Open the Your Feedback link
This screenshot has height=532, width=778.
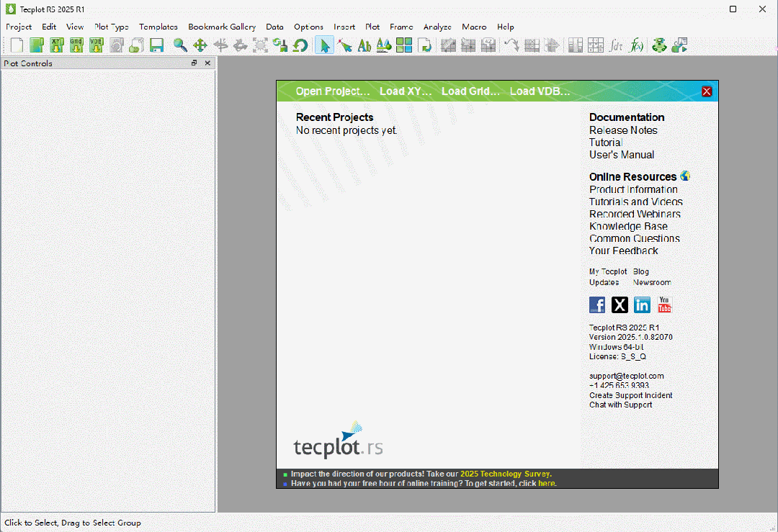[x=623, y=251]
